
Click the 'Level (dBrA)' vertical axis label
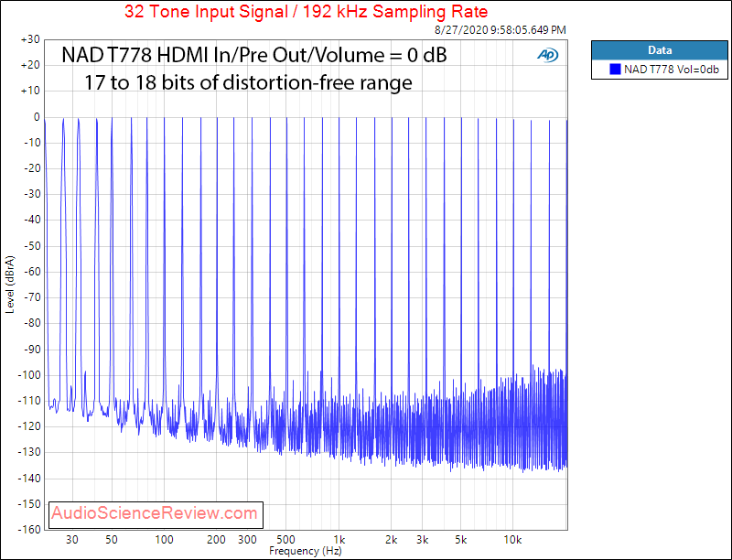pos(10,285)
